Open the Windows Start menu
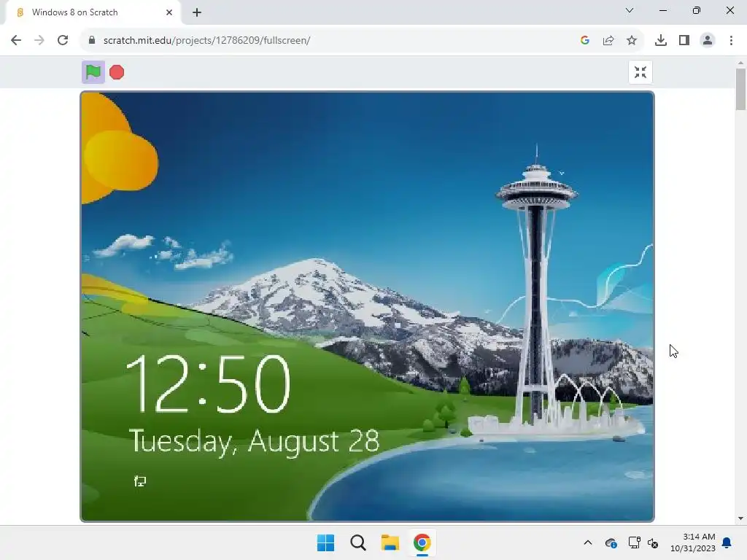 pos(326,542)
